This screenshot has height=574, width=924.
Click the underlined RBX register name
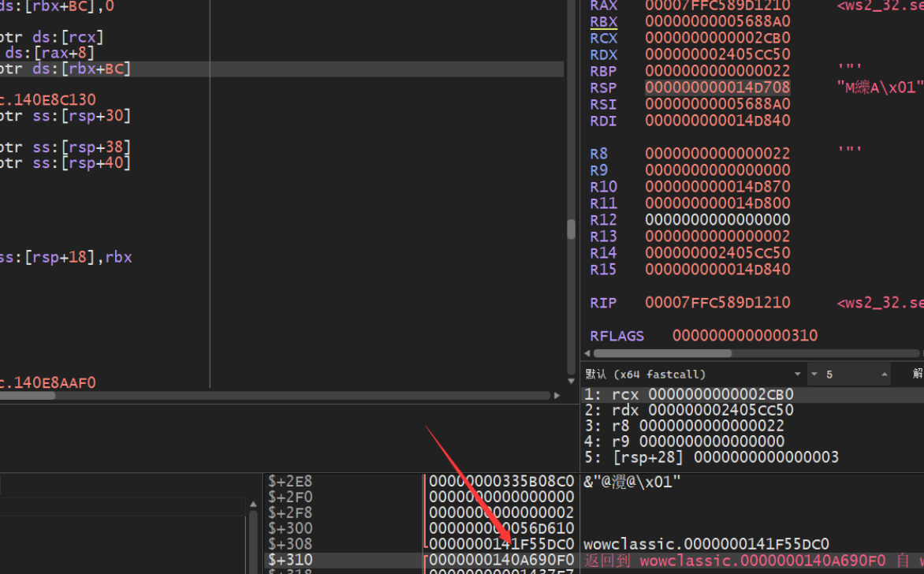[603, 22]
